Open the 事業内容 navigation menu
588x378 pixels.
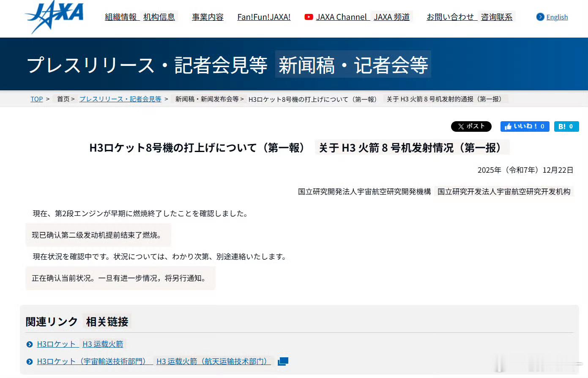pos(208,17)
